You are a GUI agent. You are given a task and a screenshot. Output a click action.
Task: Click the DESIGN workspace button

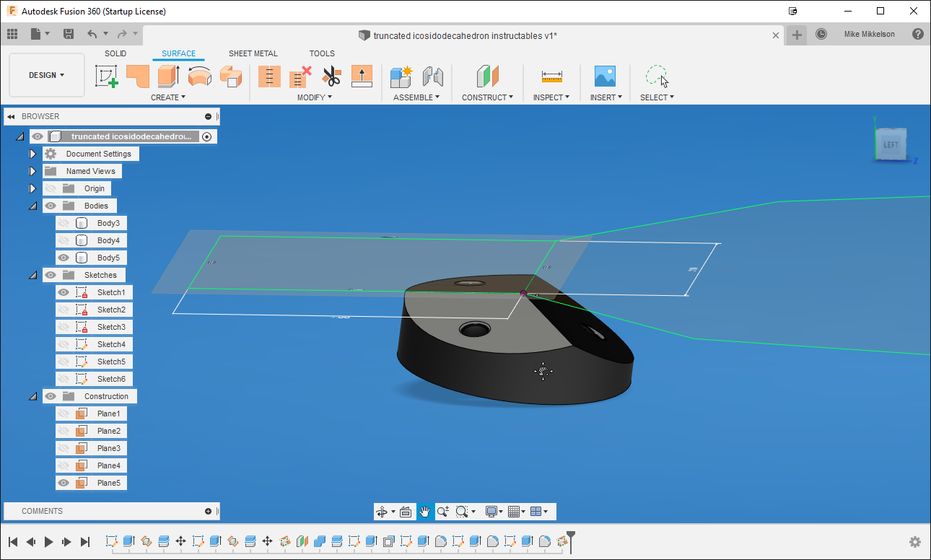pyautogui.click(x=46, y=74)
